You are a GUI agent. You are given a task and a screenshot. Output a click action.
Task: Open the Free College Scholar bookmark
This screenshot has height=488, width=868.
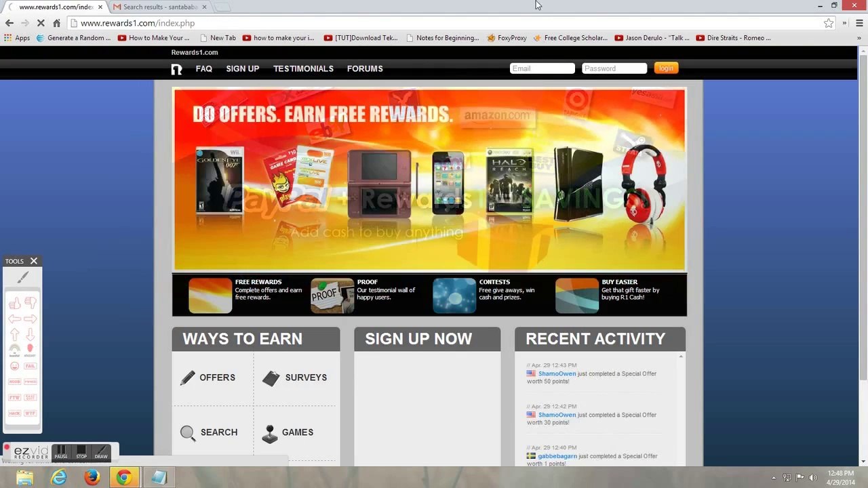(570, 38)
